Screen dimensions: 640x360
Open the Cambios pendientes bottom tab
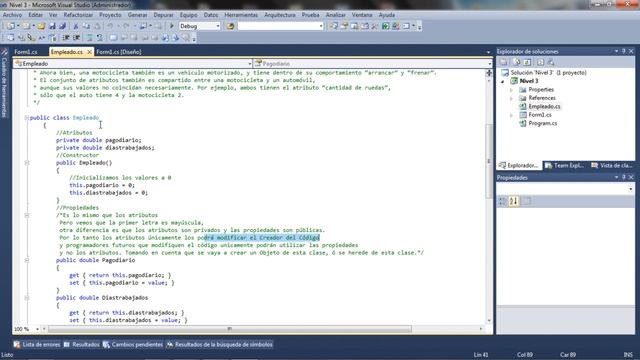click(133, 344)
